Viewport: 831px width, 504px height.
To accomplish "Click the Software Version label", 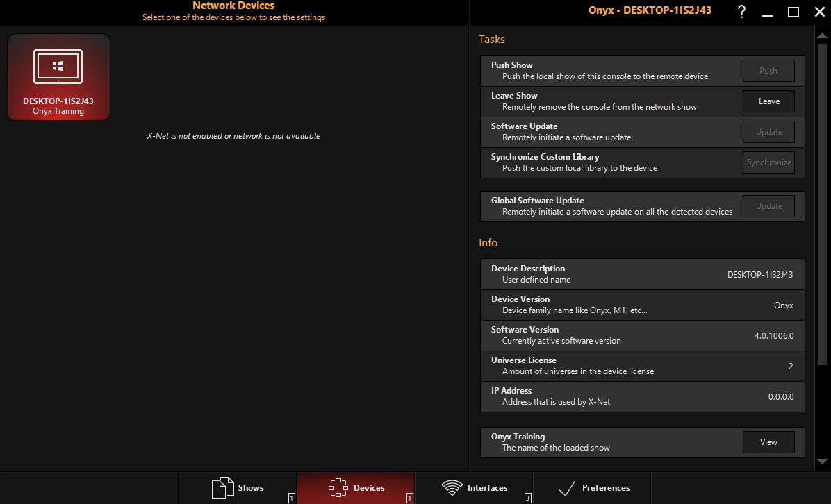I will click(525, 330).
